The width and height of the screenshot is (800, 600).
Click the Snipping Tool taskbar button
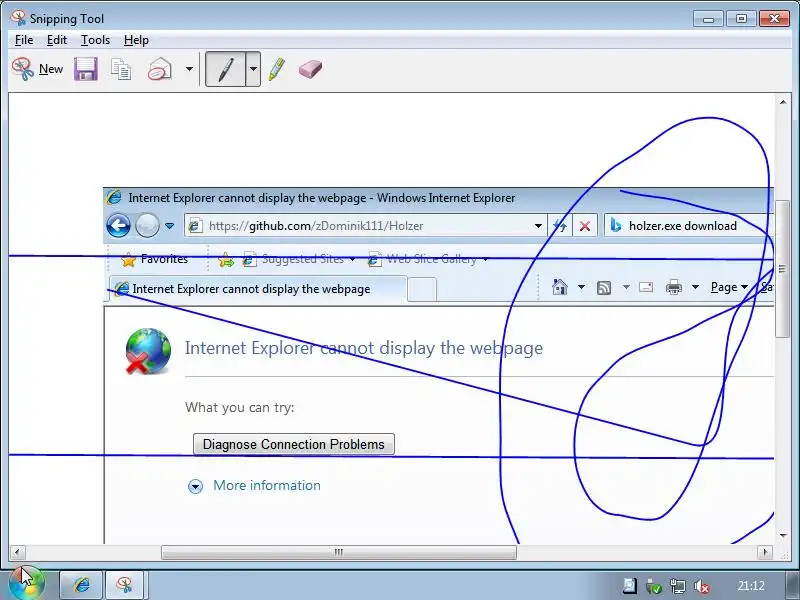(x=124, y=585)
